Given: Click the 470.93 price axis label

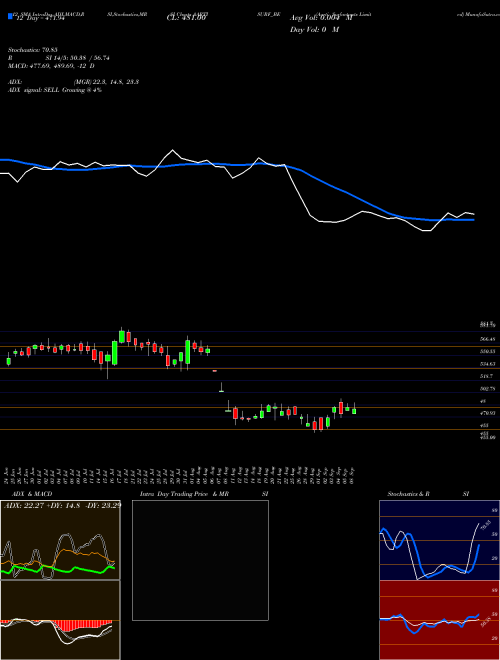Looking at the screenshot, I should point(488,413).
